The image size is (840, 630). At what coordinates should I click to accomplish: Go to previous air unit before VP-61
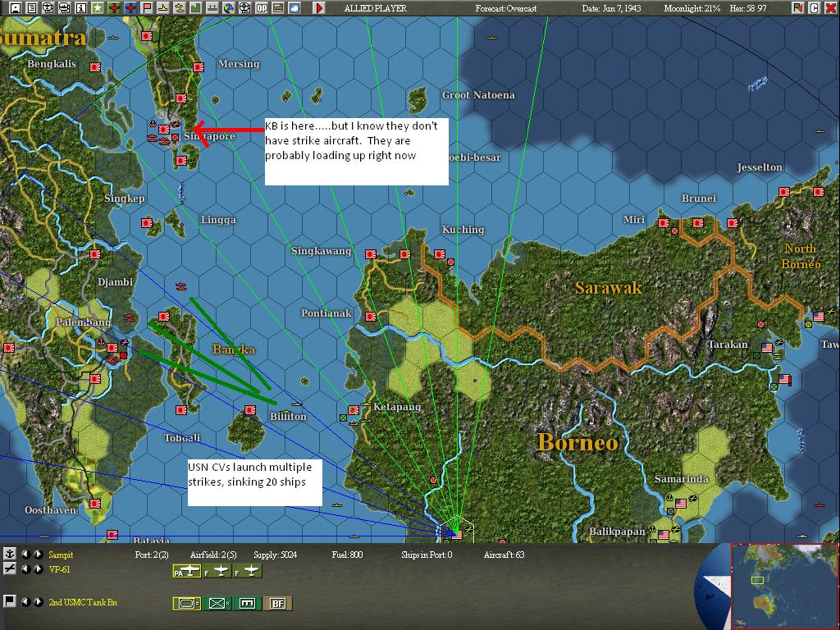(25, 569)
